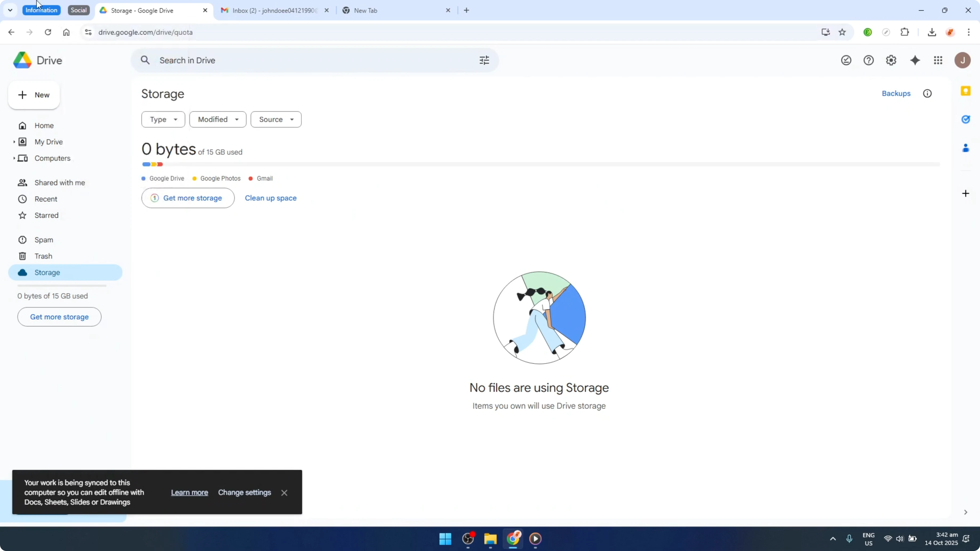Open Google Keep in the side panel
The height and width of the screenshot is (551, 980).
pos(966,91)
